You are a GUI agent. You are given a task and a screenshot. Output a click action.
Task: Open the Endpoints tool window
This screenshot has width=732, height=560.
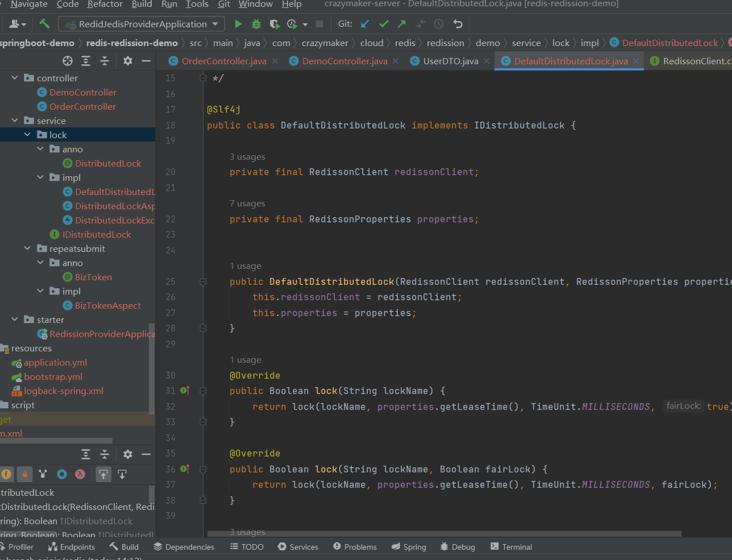click(72, 547)
